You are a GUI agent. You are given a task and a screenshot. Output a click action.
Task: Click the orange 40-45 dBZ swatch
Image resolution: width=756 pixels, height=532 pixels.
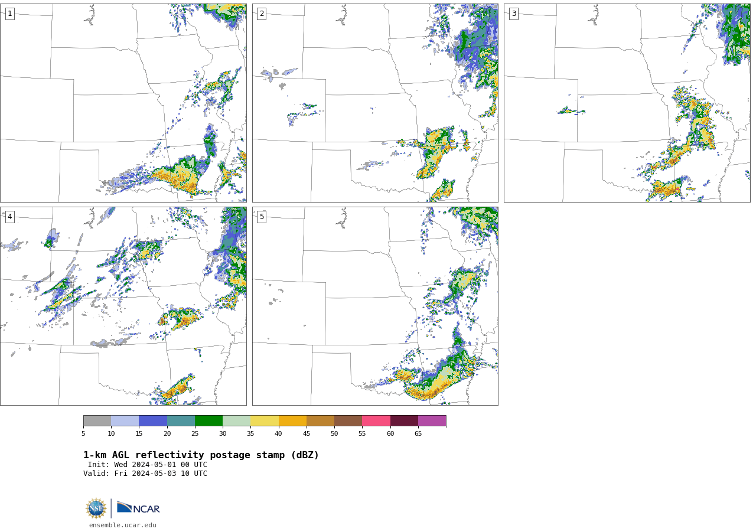[x=292, y=420]
